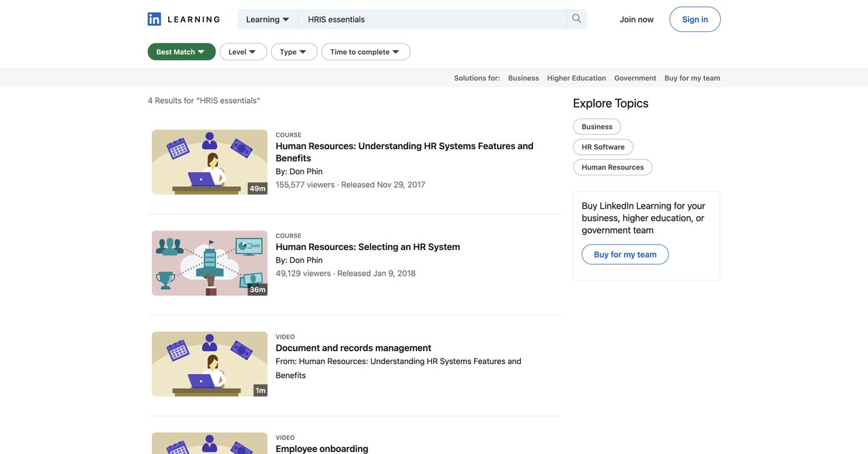Click Buy for my team in header bar

(x=692, y=78)
